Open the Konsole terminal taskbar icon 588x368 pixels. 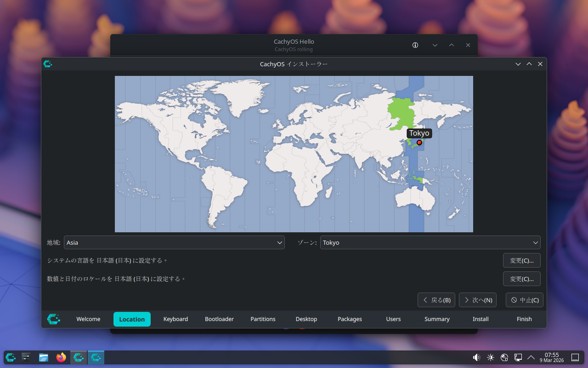click(x=26, y=357)
